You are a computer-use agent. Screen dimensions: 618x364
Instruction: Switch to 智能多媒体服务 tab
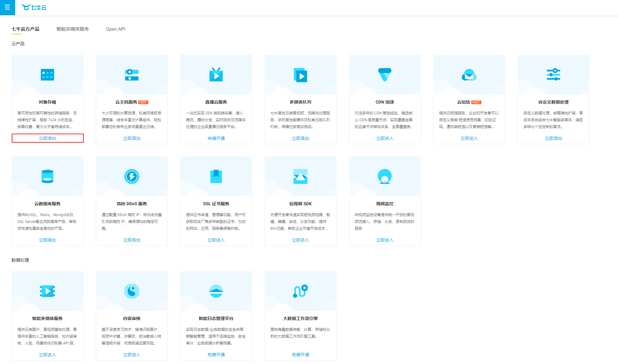[x=73, y=29]
